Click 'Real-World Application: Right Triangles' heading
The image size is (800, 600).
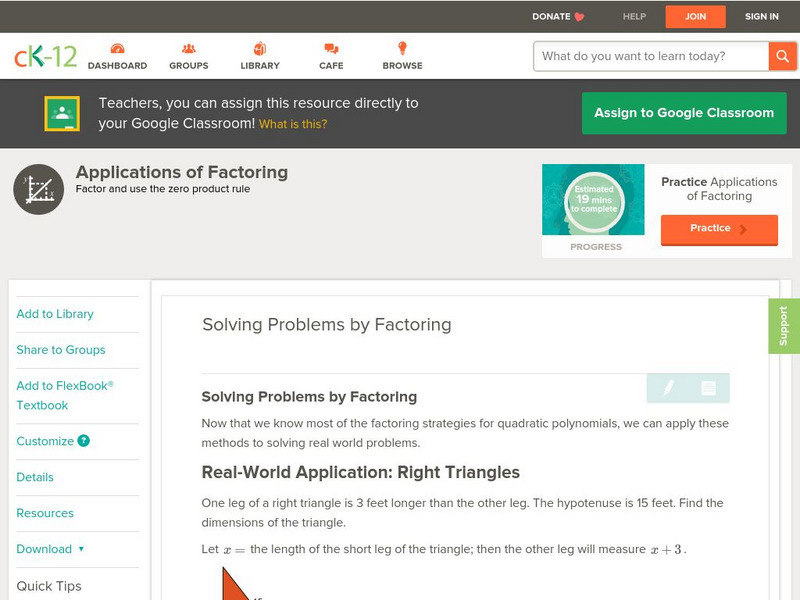(x=361, y=472)
